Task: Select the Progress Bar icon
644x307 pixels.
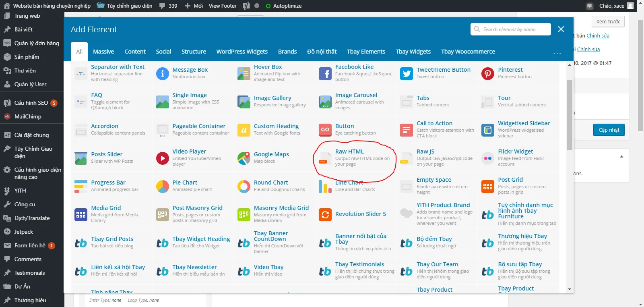Action: coord(81,187)
